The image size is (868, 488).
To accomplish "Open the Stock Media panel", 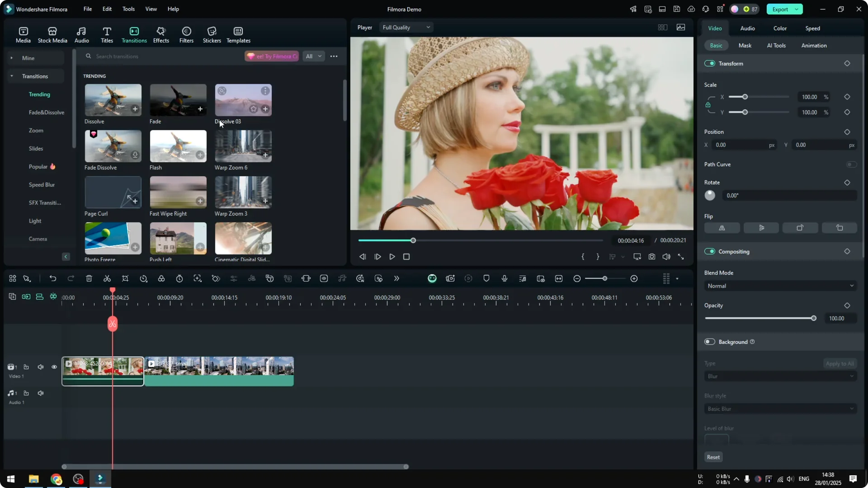I will pos(52,34).
